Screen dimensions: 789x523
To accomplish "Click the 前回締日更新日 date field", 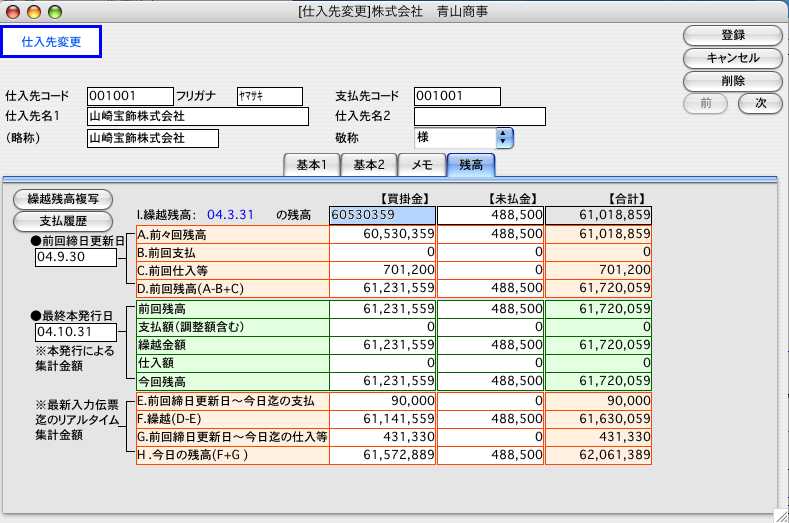I will 77,258.
